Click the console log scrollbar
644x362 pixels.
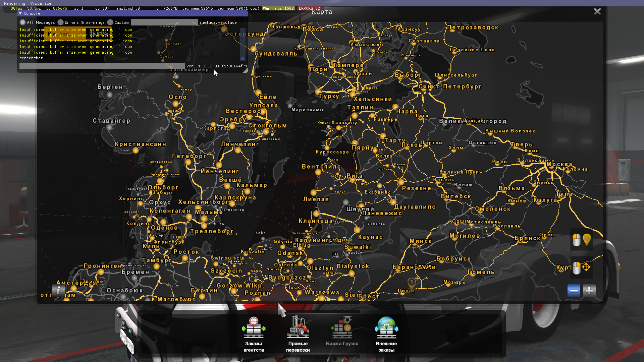click(243, 44)
